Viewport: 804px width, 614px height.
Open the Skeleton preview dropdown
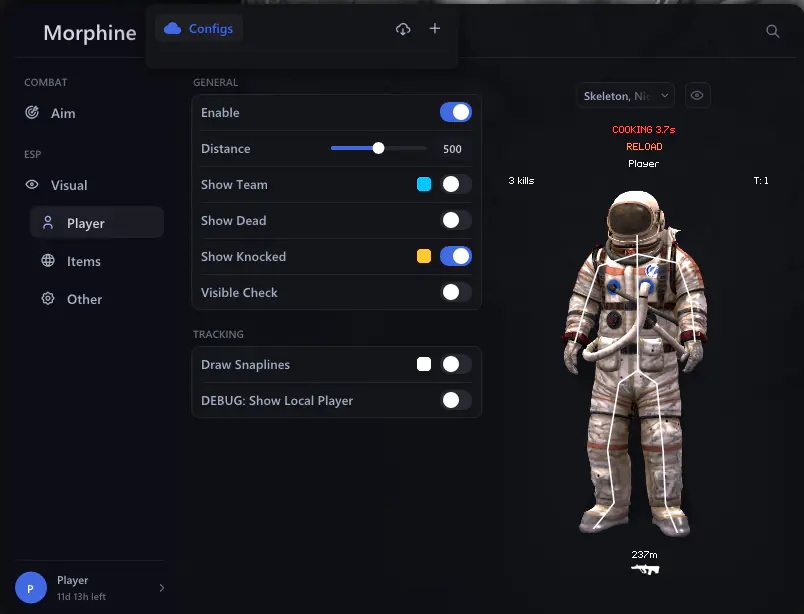[626, 95]
